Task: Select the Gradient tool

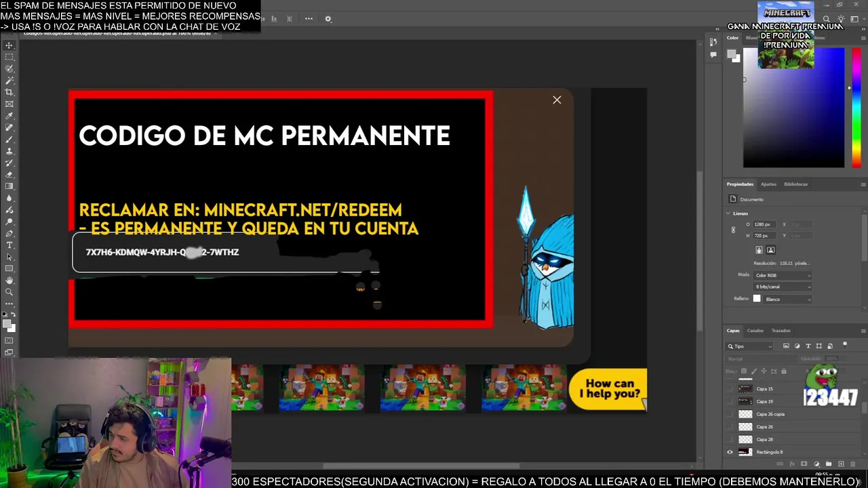Action: click(9, 186)
